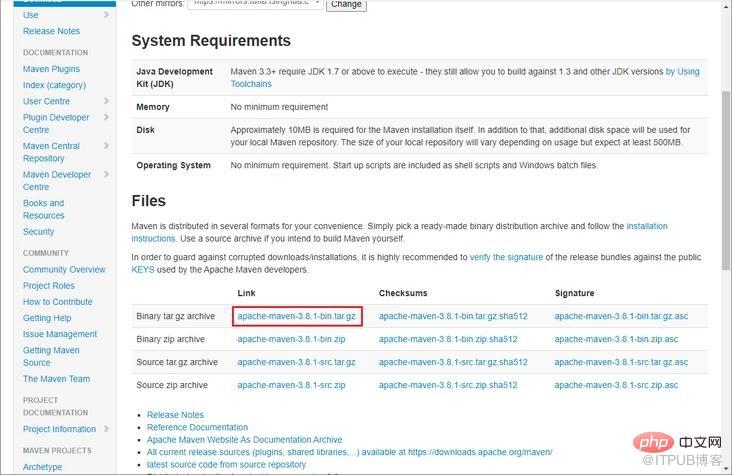
Task: Open User Centre sidebar link
Action: coord(46,101)
